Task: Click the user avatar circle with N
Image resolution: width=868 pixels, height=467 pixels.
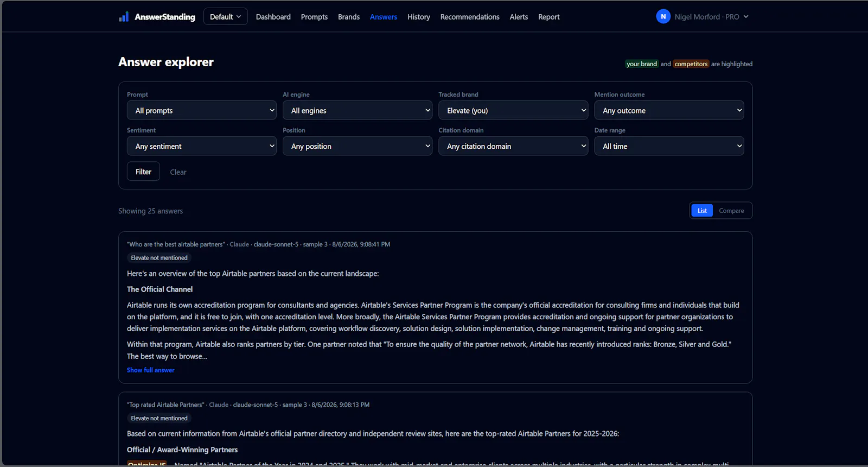Action: 663,17
